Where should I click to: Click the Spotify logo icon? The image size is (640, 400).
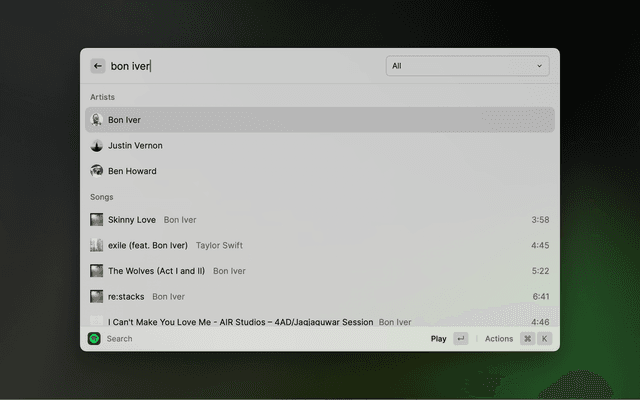94,339
